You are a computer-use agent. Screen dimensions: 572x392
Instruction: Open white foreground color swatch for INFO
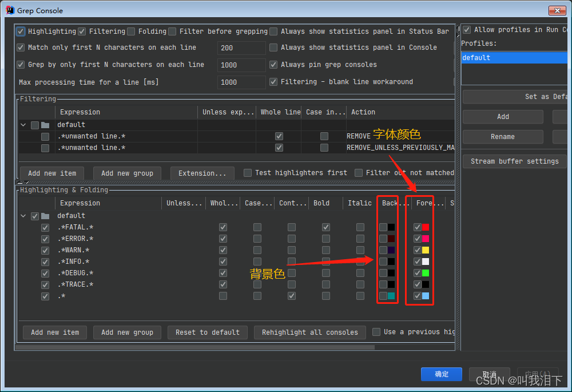coord(426,262)
